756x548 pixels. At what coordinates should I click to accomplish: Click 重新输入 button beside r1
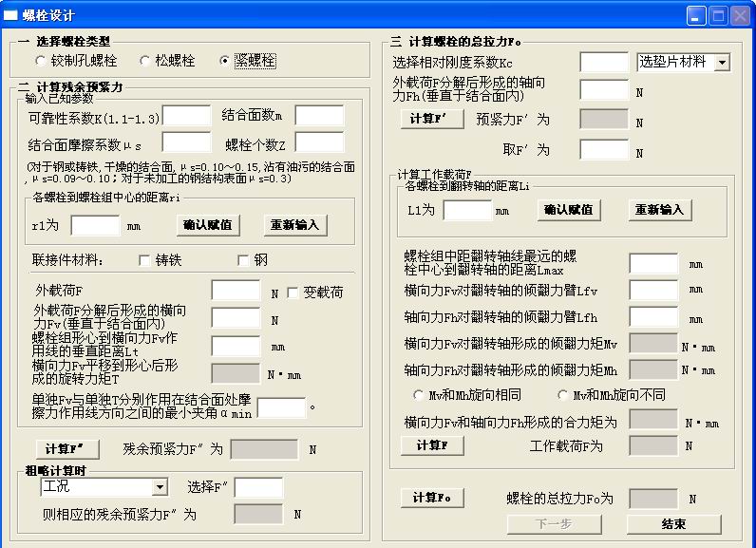pos(295,225)
